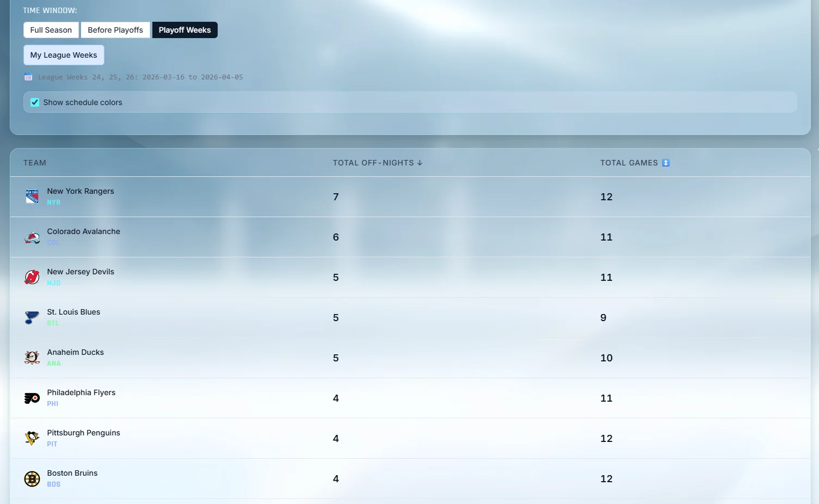819x504 pixels.
Task: Click the New Jersey Devils team logo
Action: pos(32,277)
